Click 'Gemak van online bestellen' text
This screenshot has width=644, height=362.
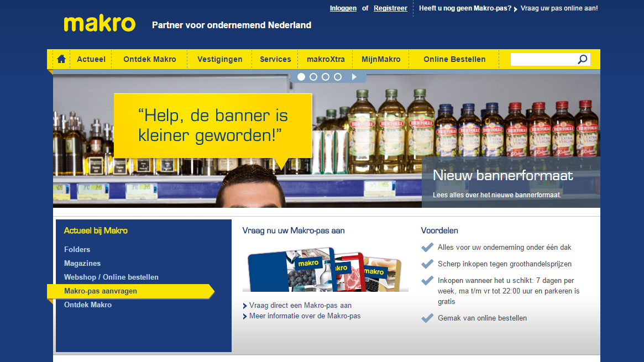pos(482,318)
